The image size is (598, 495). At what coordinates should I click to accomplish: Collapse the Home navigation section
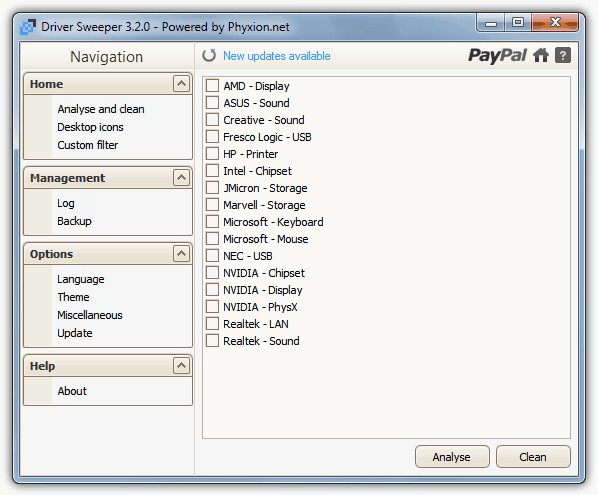click(x=182, y=84)
